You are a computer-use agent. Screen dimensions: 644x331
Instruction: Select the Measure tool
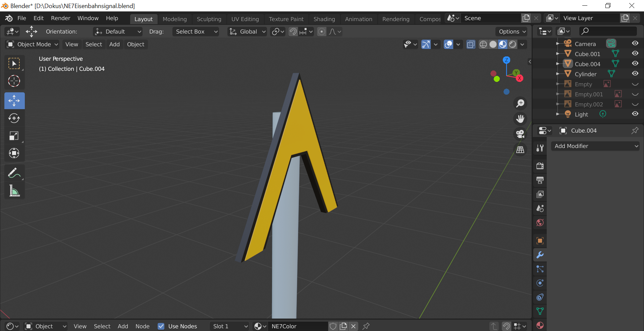tap(14, 191)
